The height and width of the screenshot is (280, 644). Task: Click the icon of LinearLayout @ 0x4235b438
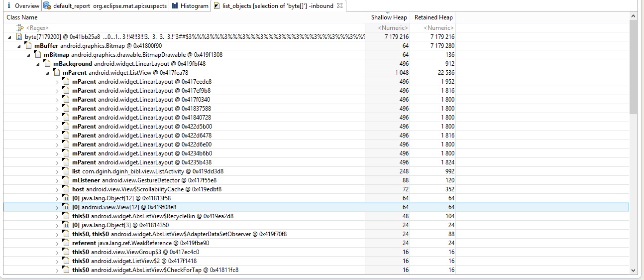pos(66,162)
